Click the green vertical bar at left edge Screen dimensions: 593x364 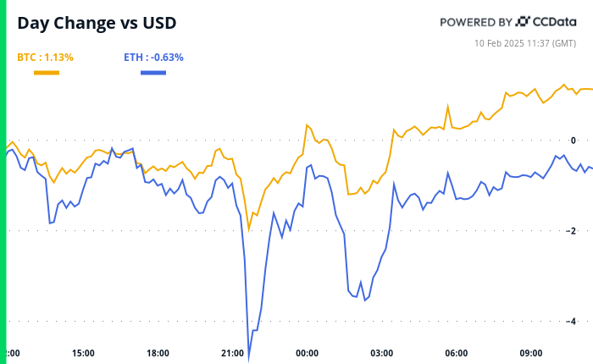[3, 182]
